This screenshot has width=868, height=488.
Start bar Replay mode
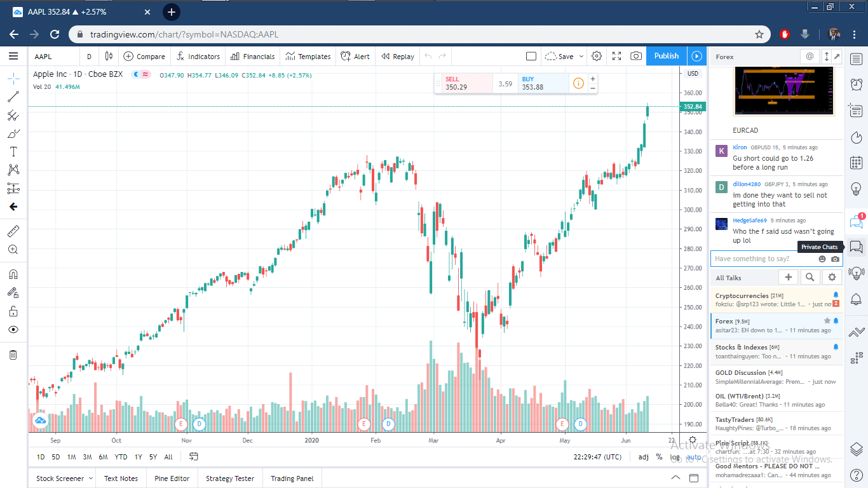[x=398, y=57]
